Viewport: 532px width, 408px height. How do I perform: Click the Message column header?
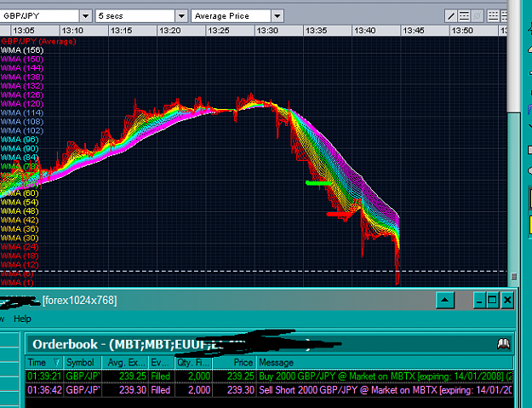click(385, 363)
